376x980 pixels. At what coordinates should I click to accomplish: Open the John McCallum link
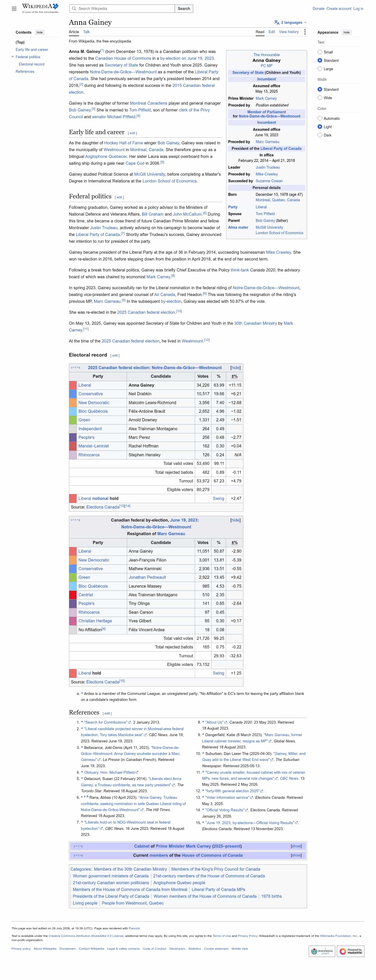pyautogui.click(x=187, y=214)
